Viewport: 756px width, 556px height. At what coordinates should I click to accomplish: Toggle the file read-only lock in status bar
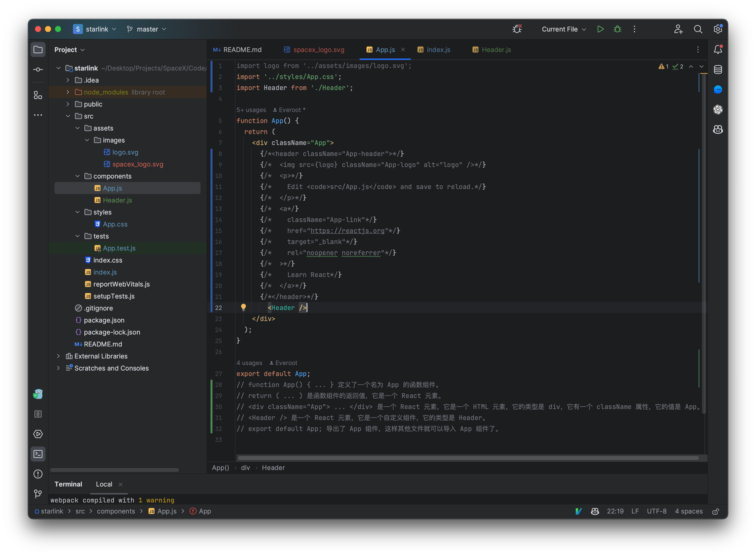pos(715,511)
